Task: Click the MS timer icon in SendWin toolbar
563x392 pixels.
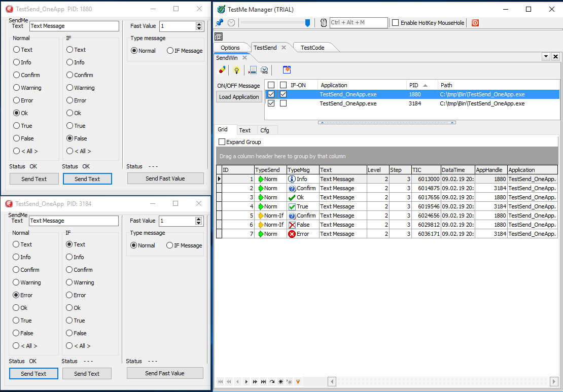Action: pyautogui.click(x=264, y=70)
